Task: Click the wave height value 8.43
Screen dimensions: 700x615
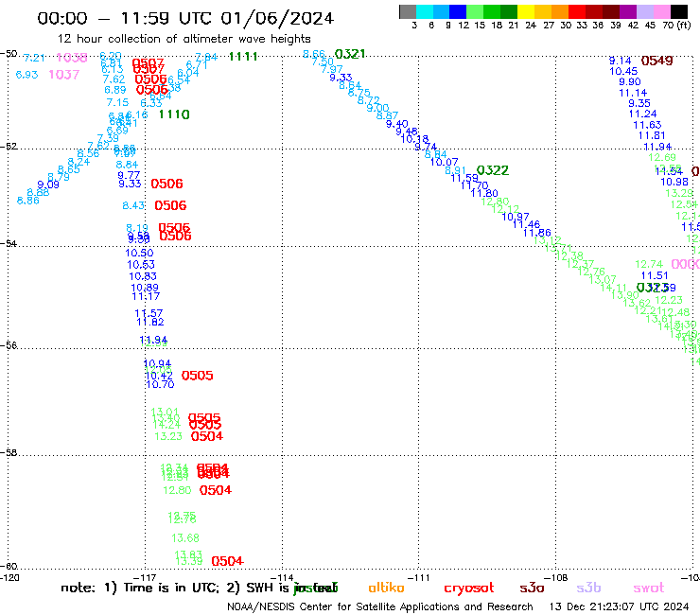Action: tap(133, 205)
